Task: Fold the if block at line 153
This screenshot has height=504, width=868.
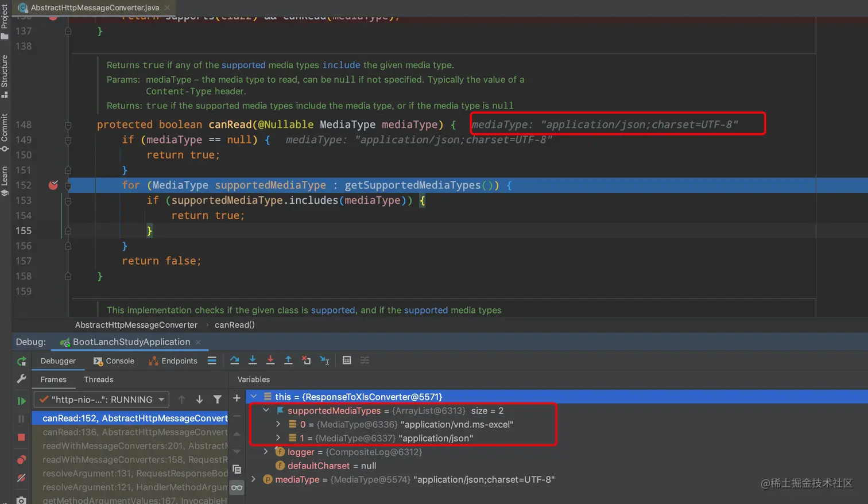Action: 68,200
